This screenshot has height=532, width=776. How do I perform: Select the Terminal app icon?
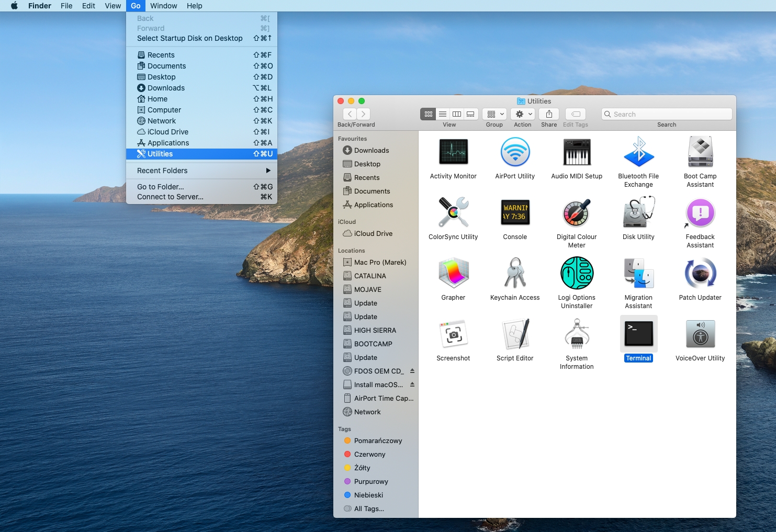pyautogui.click(x=638, y=334)
